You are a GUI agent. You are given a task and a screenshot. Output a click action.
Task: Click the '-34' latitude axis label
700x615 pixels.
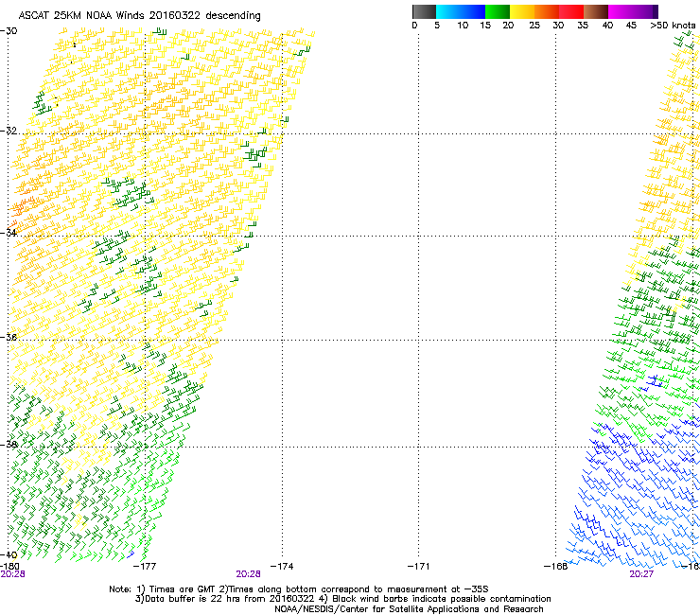[x=9, y=233]
